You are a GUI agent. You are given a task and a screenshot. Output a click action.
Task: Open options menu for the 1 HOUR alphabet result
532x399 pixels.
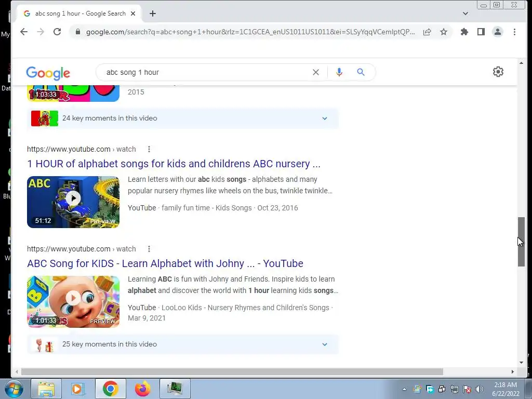(149, 149)
